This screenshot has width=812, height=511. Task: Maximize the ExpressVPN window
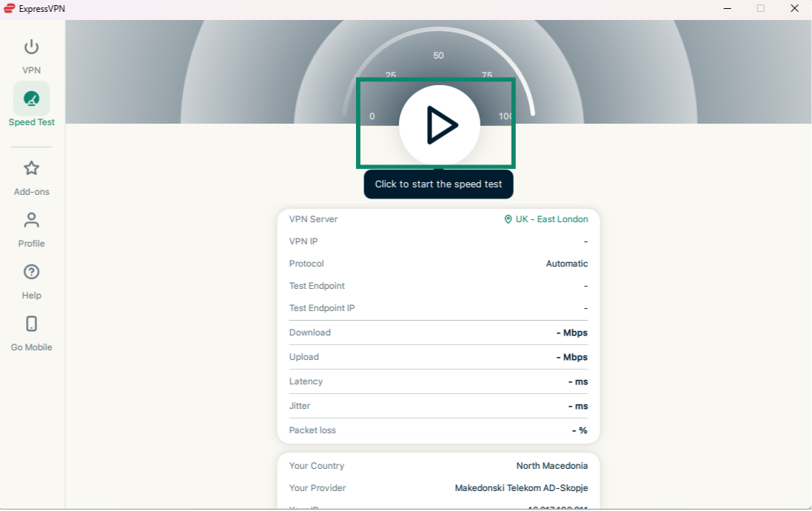(x=760, y=8)
